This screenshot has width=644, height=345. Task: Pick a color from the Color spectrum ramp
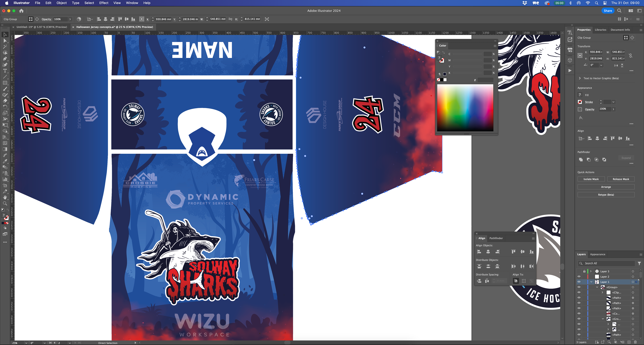coord(465,108)
